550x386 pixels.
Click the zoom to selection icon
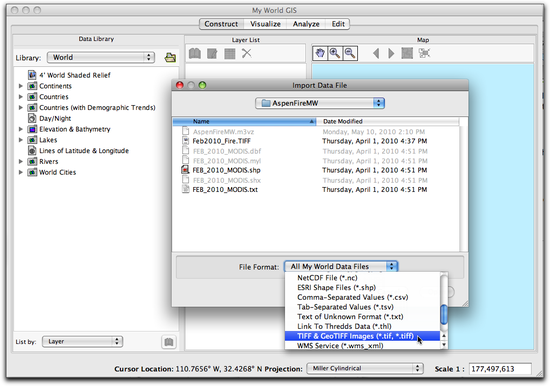click(x=424, y=53)
